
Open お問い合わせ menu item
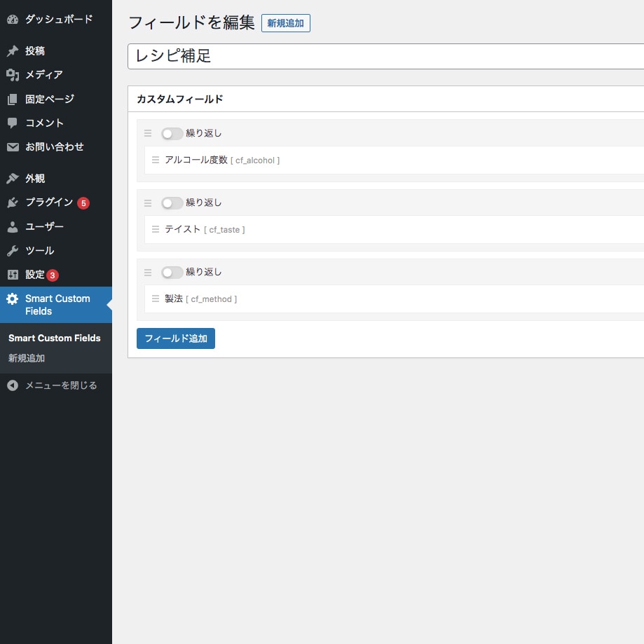56,147
